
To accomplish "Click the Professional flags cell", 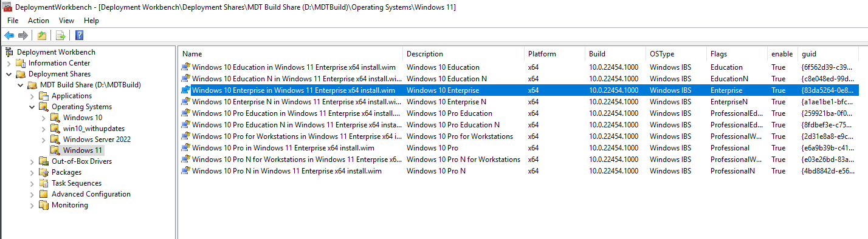I will coord(729,148).
